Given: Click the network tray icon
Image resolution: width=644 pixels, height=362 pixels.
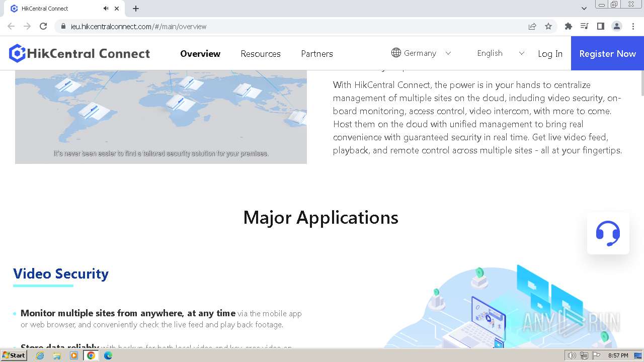Looking at the screenshot, I should point(584,355).
